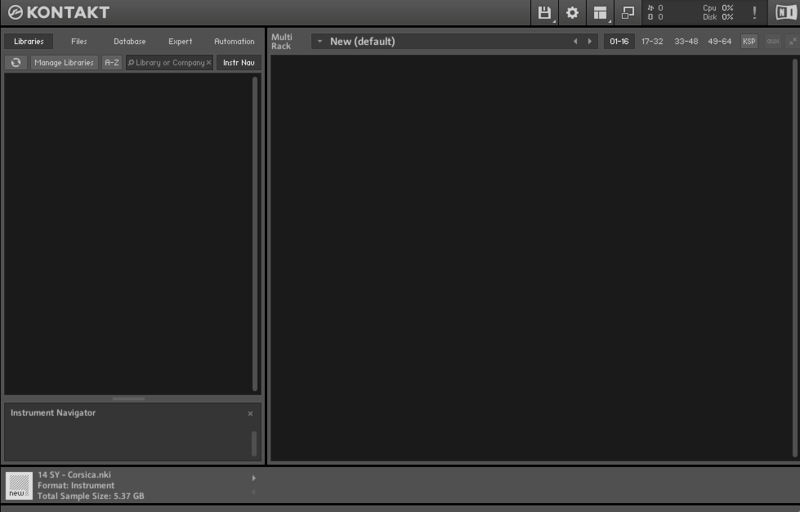The width and height of the screenshot is (800, 512).
Task: Select next multi with right arrow
Action: click(590, 41)
